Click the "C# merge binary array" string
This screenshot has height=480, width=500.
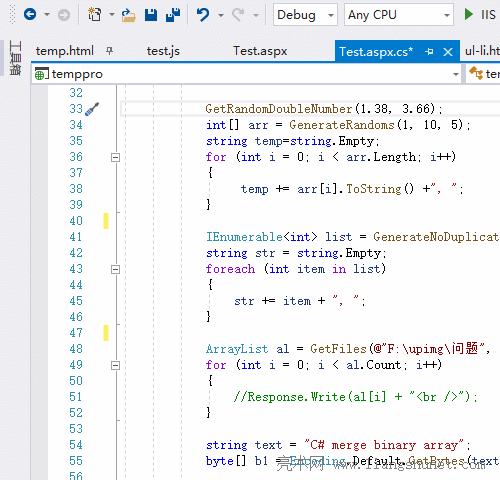(x=384, y=445)
